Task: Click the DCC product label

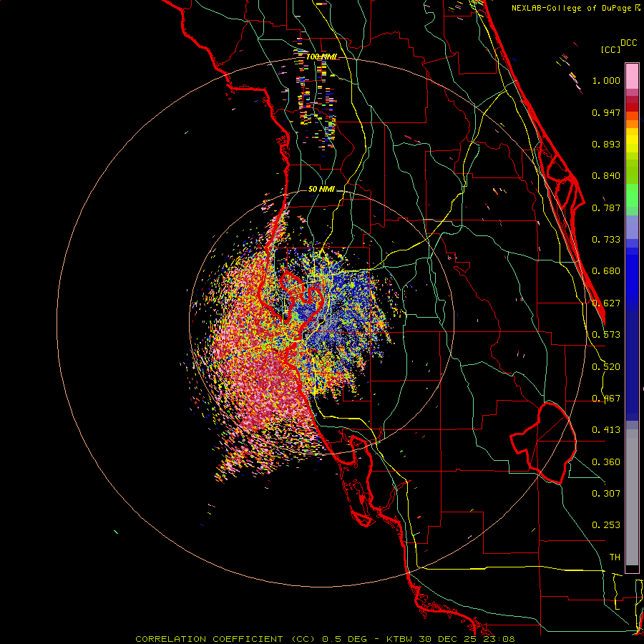Action: 628,43
